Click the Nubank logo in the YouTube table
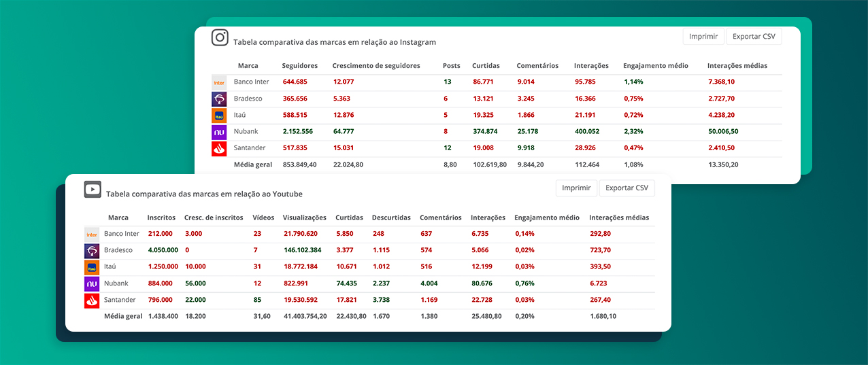The height and width of the screenshot is (365, 868). 92,284
